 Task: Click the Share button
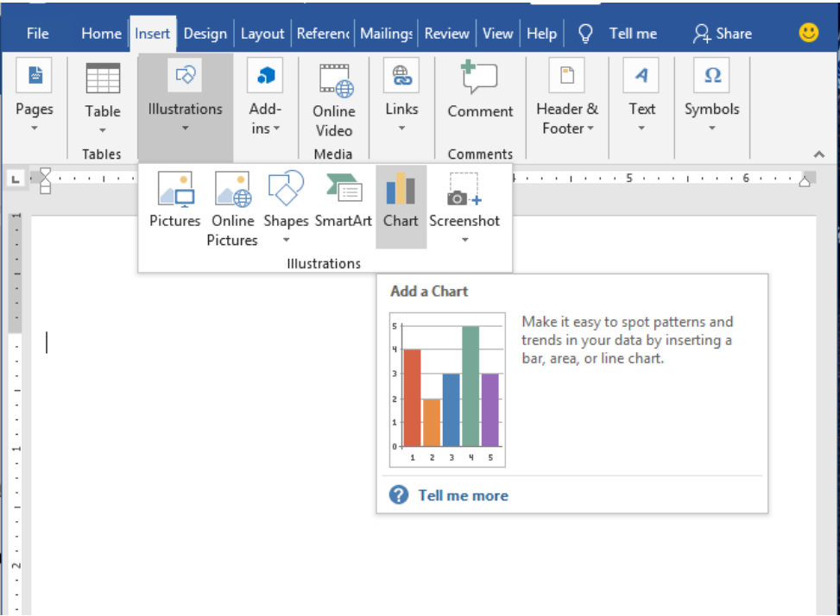723,33
